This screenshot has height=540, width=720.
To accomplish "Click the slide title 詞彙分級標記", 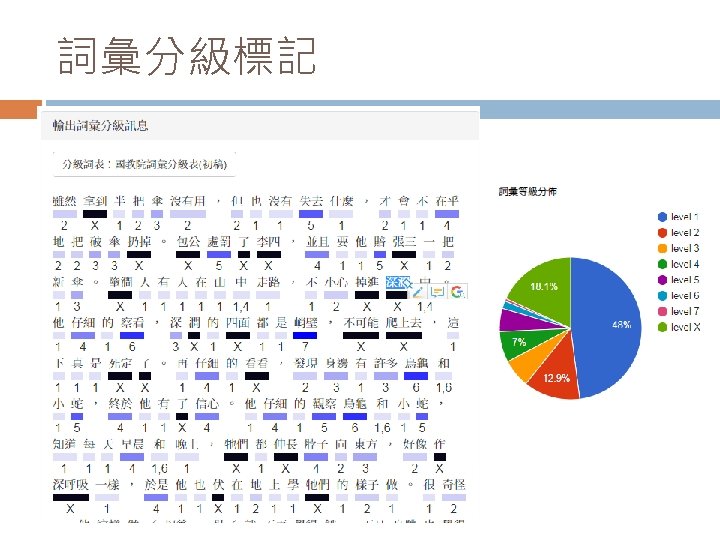I will click(187, 56).
